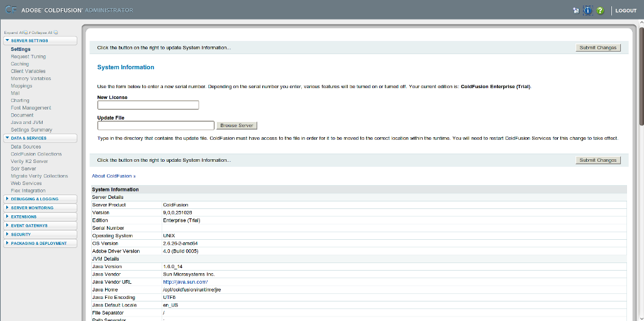Open Web Services page
The width and height of the screenshot is (644, 321).
[x=26, y=183]
